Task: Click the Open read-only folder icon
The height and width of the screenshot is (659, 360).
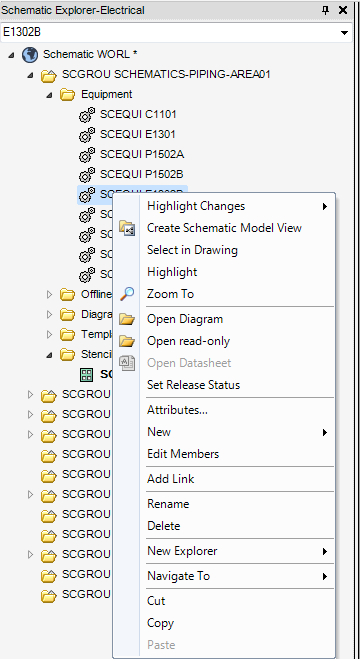Action: pyautogui.click(x=127, y=341)
